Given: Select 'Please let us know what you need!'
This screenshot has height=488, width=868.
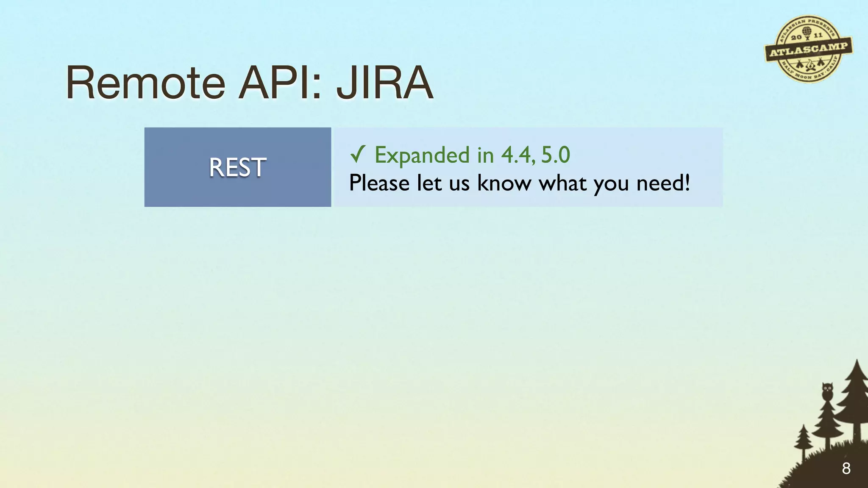Looking at the screenshot, I should point(520,183).
